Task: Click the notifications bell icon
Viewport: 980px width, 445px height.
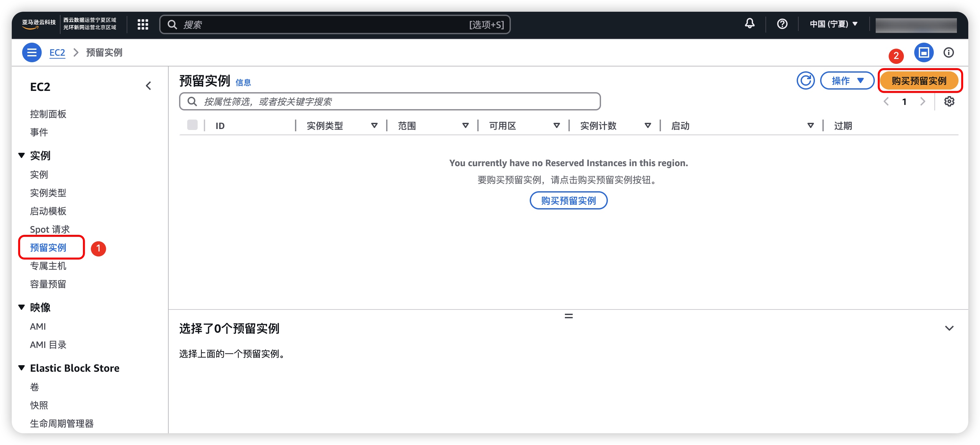Action: (x=749, y=23)
